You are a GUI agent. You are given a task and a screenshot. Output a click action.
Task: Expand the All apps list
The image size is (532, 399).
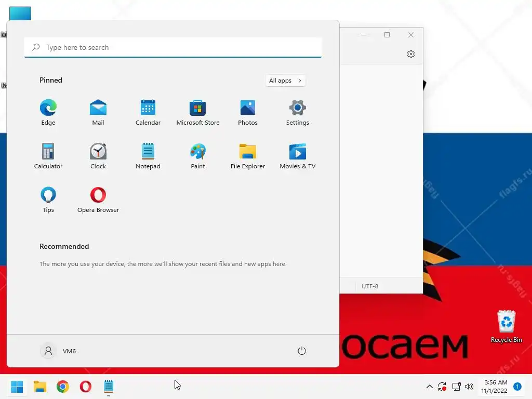point(285,81)
